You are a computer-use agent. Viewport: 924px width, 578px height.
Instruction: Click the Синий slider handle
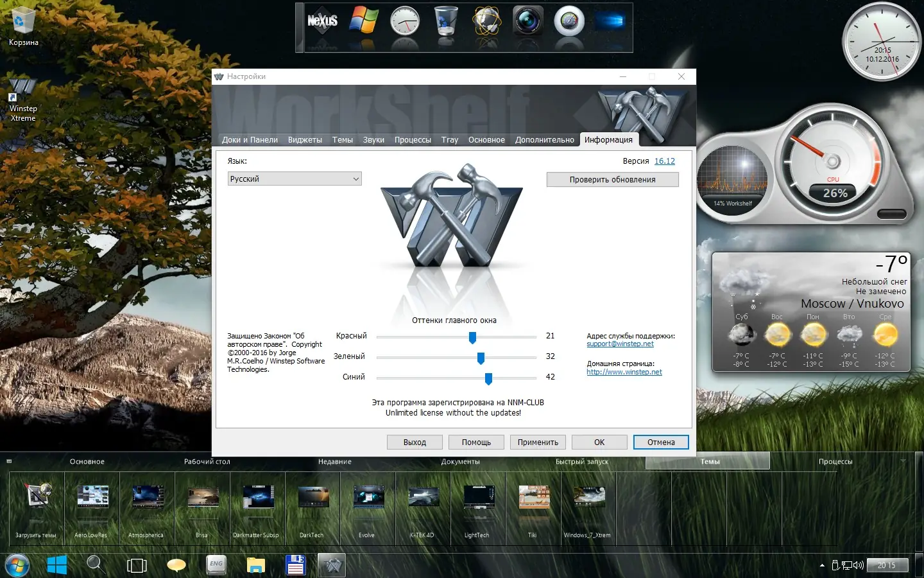point(488,378)
